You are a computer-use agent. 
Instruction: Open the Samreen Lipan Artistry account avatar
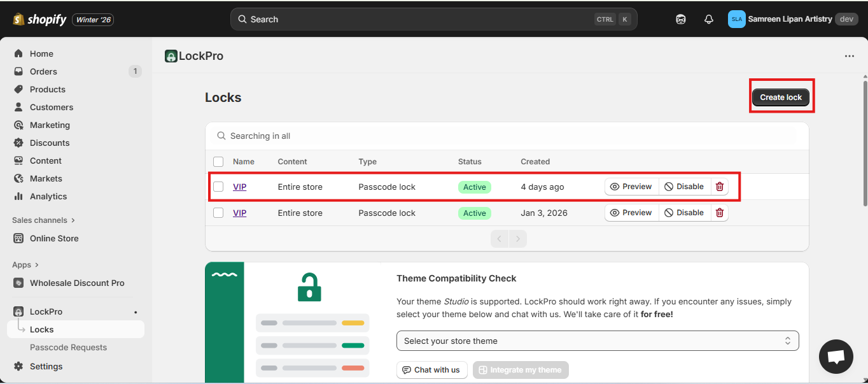pyautogui.click(x=736, y=19)
